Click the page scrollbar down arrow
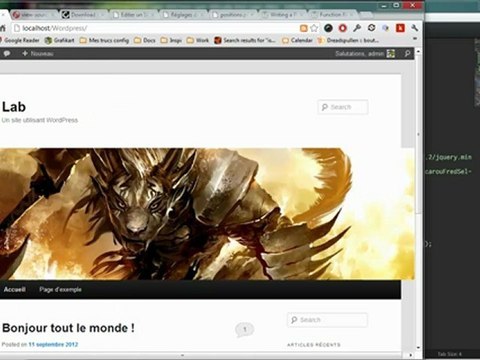Viewport: 480px width, 360px height. (x=418, y=348)
